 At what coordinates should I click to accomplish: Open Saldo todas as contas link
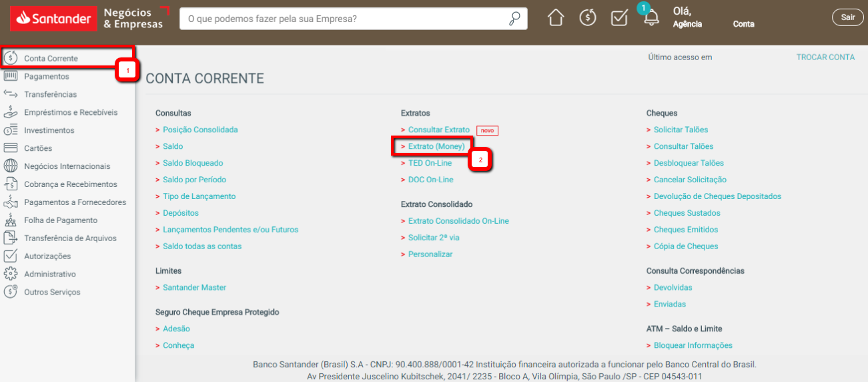click(x=202, y=246)
